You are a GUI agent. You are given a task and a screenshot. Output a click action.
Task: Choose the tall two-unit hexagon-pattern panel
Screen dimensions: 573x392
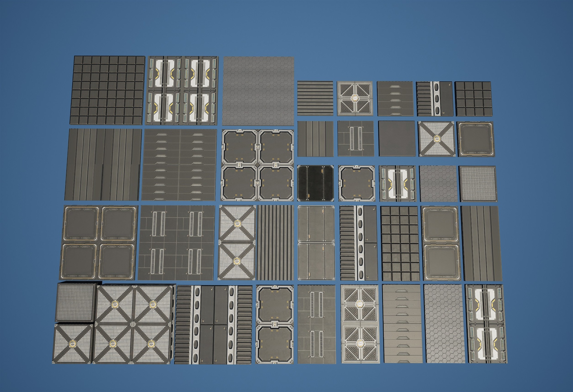tap(445, 324)
